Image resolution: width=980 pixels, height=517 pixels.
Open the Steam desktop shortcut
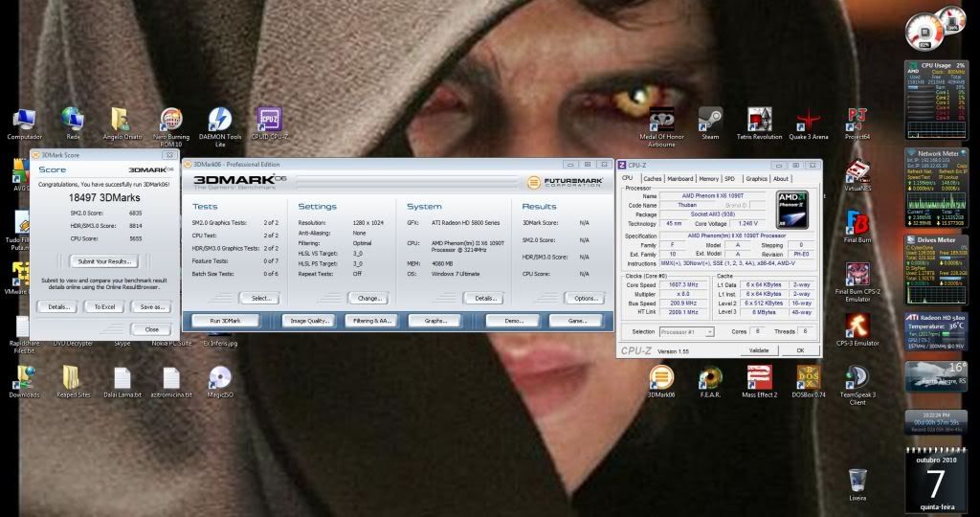[710, 120]
